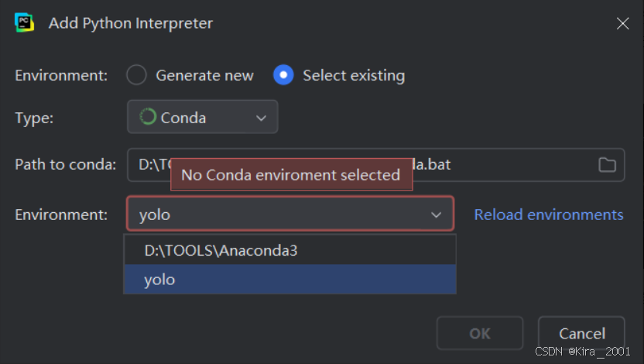Click the Reload environments link
The image size is (644, 364).
pyautogui.click(x=549, y=215)
